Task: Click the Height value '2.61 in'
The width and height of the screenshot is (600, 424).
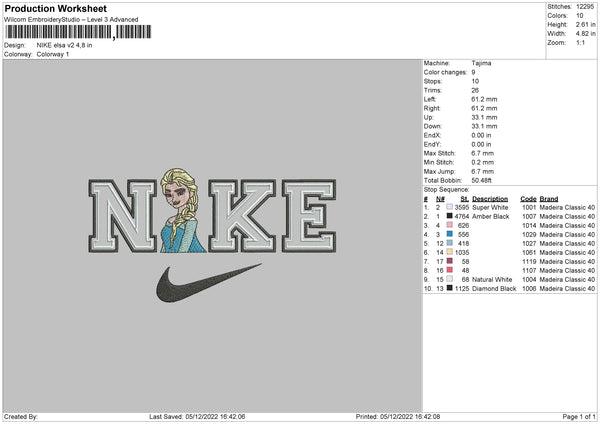Action: point(586,24)
